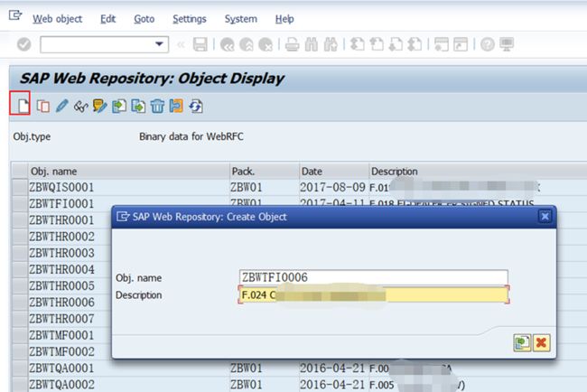Click the First page icon

point(357,44)
